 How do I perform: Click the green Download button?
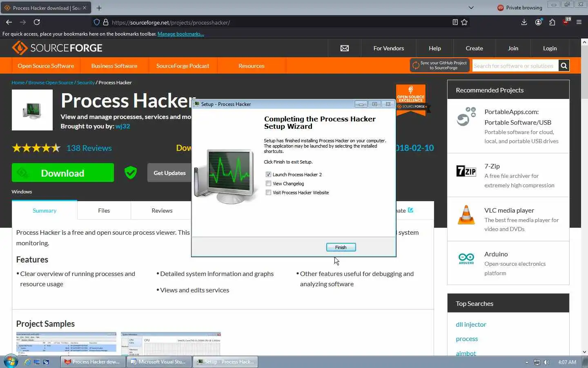[63, 173]
